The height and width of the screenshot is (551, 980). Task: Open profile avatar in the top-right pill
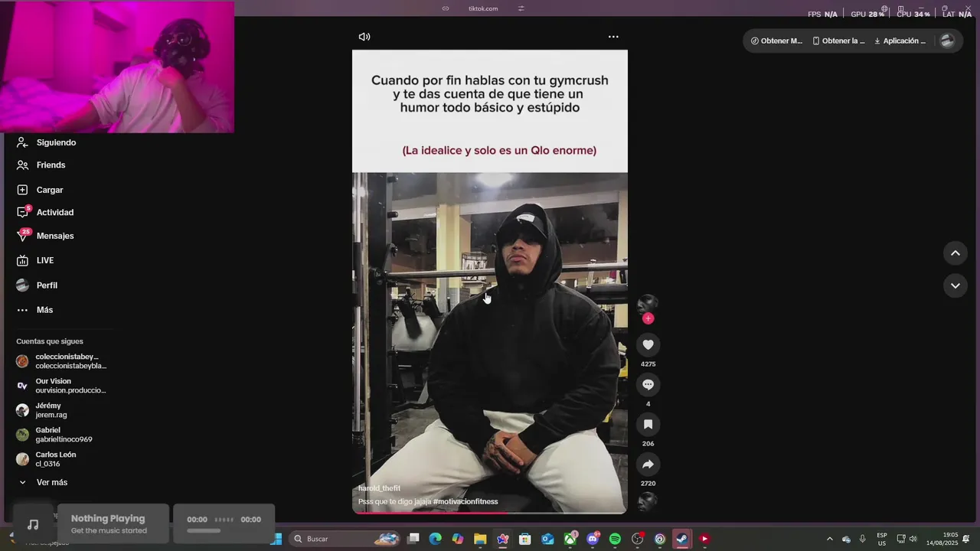pyautogui.click(x=948, y=41)
